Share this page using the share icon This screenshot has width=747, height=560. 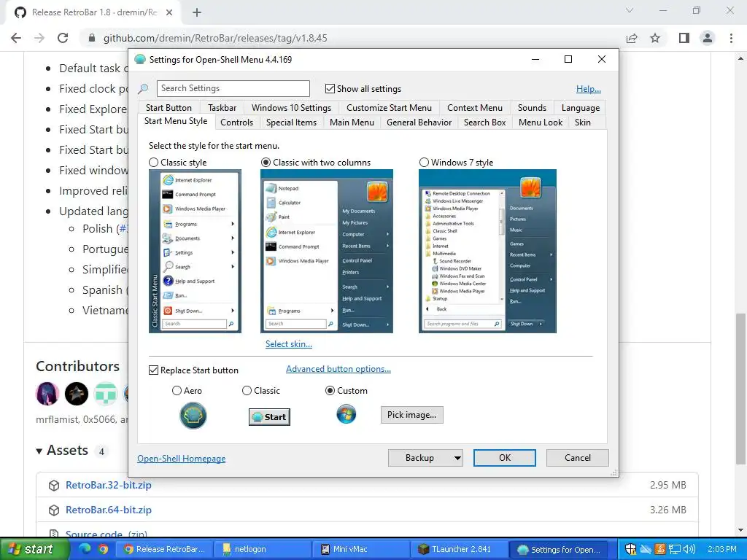click(632, 38)
